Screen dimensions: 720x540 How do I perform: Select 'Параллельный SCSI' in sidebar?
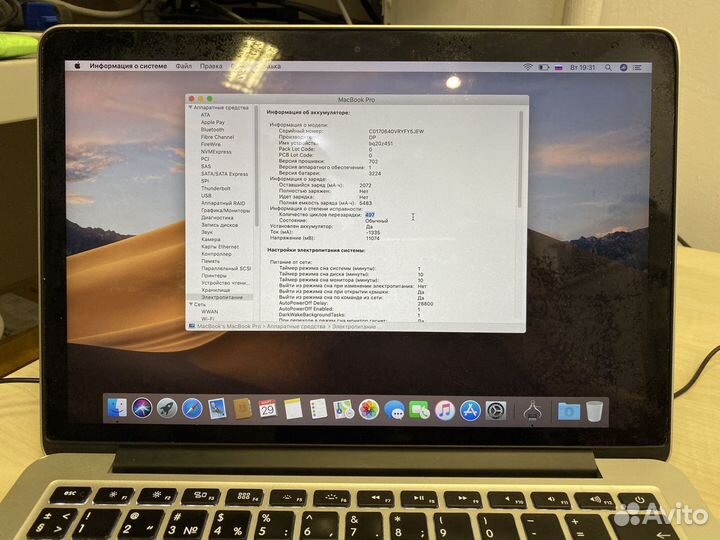click(x=226, y=268)
